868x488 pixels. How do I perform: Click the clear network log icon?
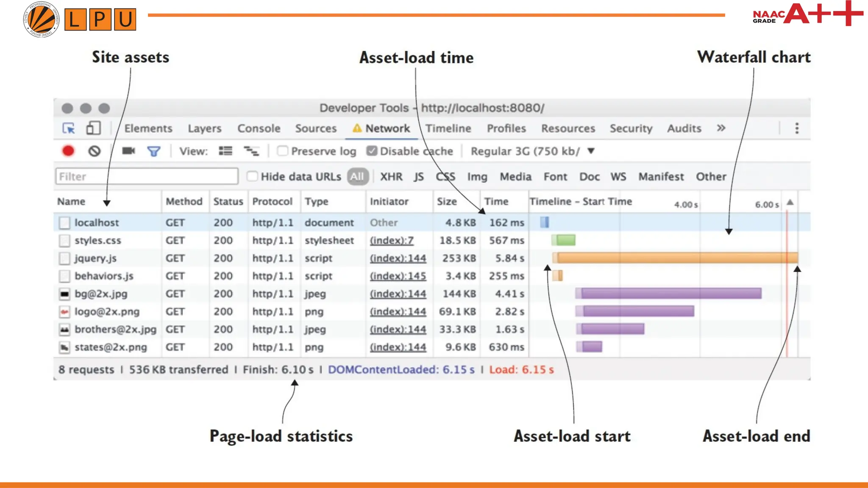tap(95, 151)
